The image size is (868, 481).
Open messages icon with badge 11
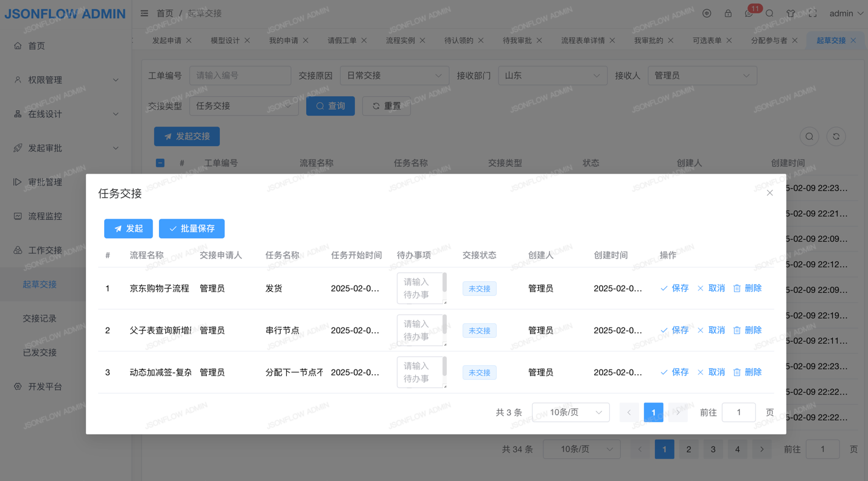point(749,13)
